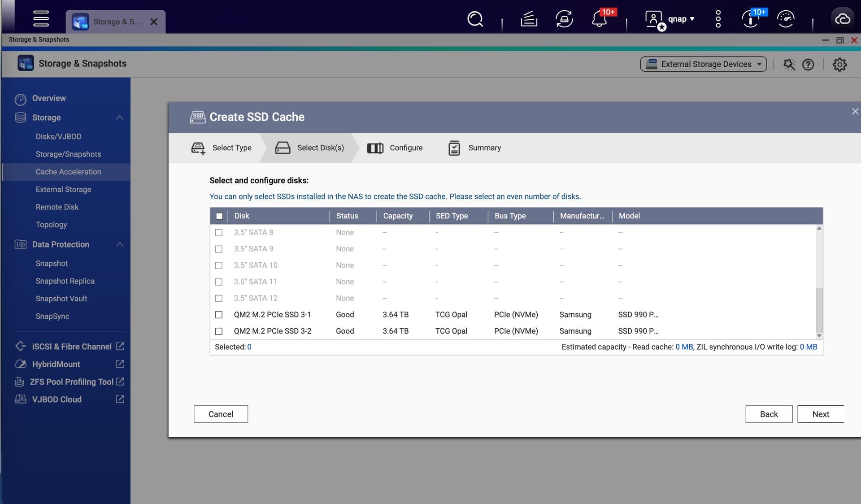The image size is (861, 504).
Task: Open the main hamburger menu
Action: point(41,18)
